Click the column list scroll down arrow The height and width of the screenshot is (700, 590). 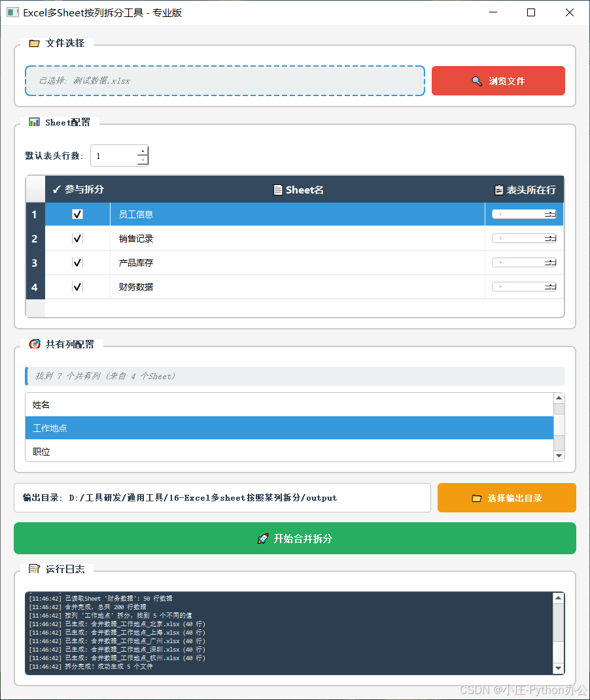click(559, 456)
